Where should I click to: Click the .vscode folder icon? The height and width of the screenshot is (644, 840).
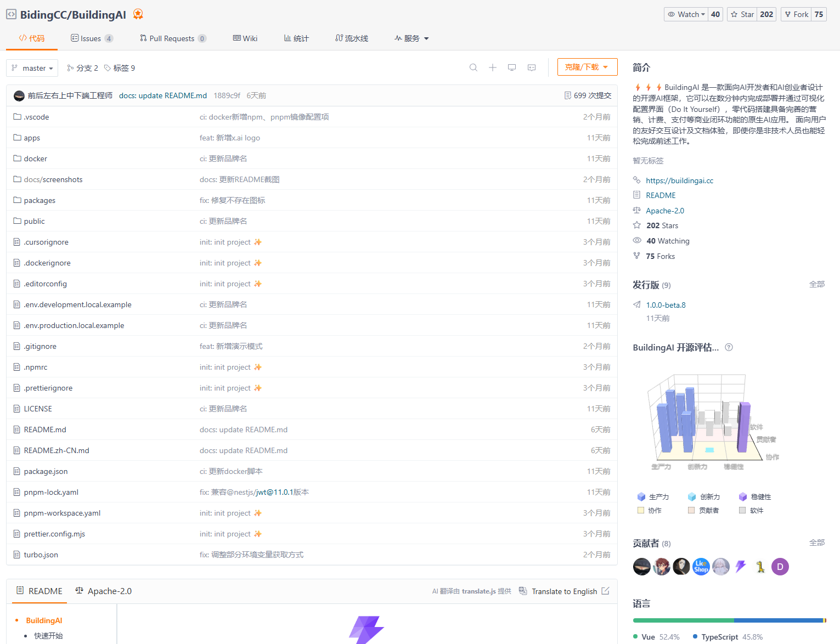pyautogui.click(x=17, y=117)
